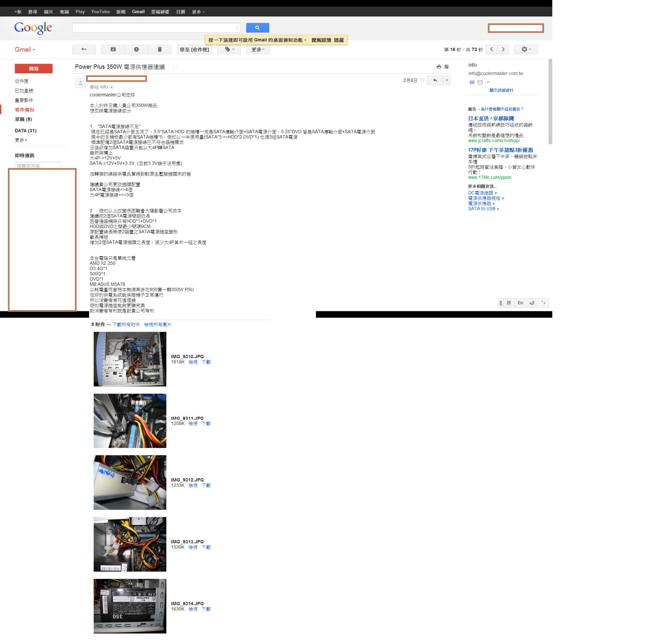The height and width of the screenshot is (644, 668).
Task: Delete email with trash can icon
Action: pyautogui.click(x=160, y=49)
